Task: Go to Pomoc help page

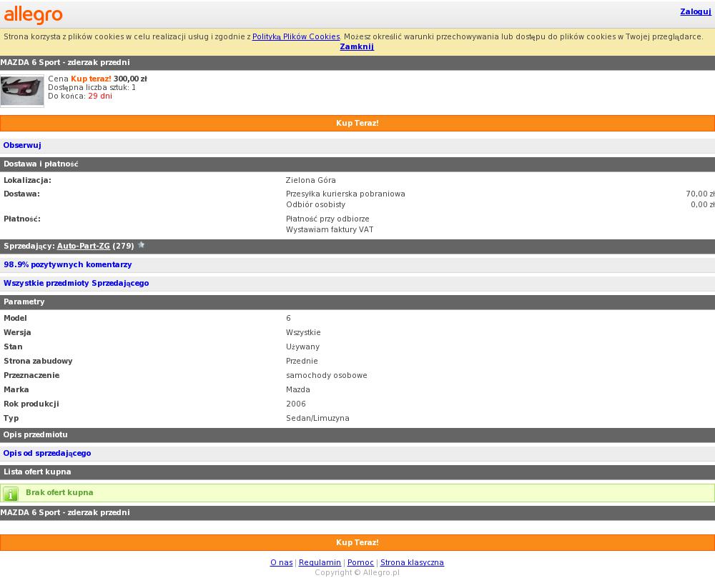Action: point(360,562)
